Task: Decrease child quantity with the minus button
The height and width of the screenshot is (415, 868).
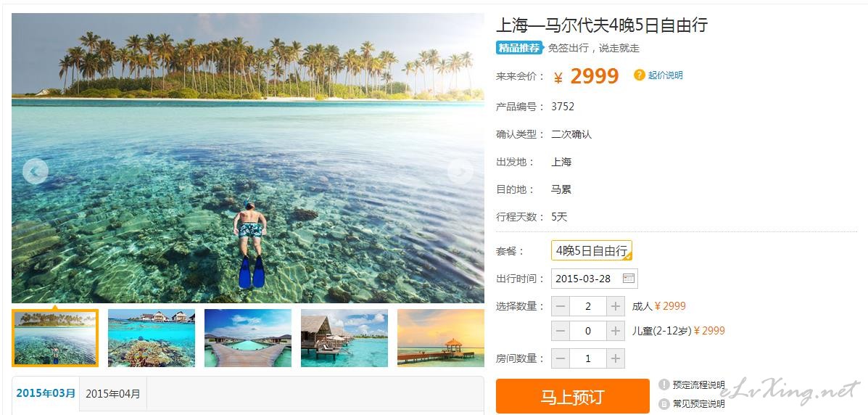Action: click(561, 331)
